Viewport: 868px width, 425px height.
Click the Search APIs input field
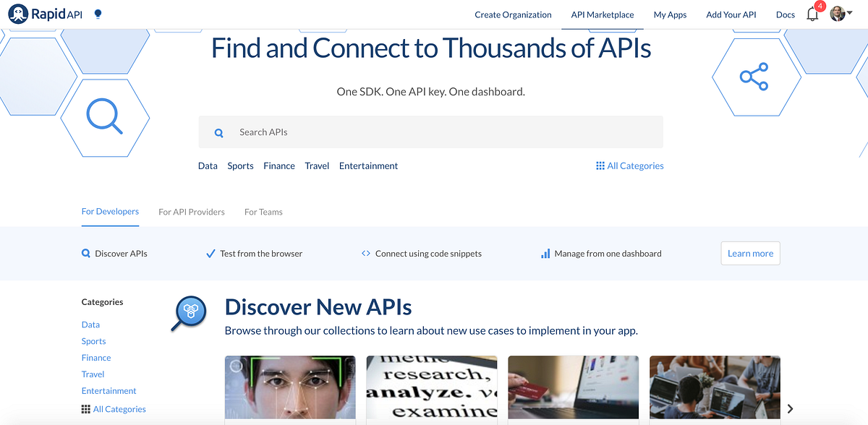pos(430,132)
